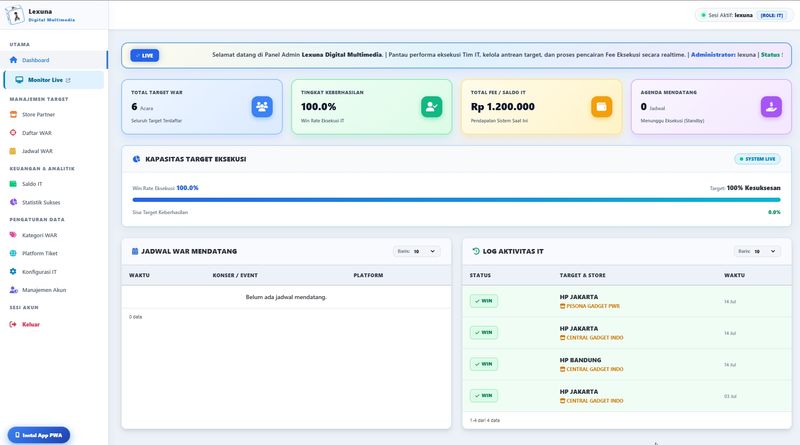Viewport: 800px width, 445px height.
Task: Click the Win Rate Eksekusi progress bar
Action: tap(456, 200)
